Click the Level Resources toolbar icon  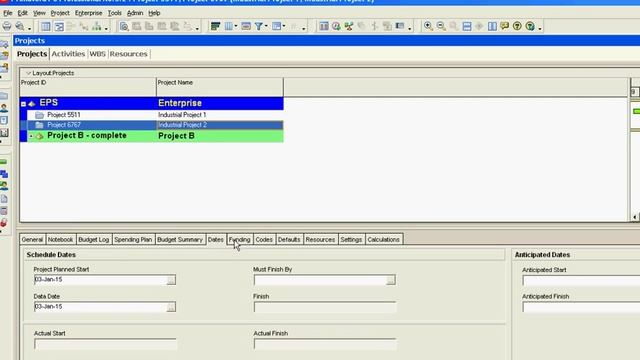click(x=349, y=27)
